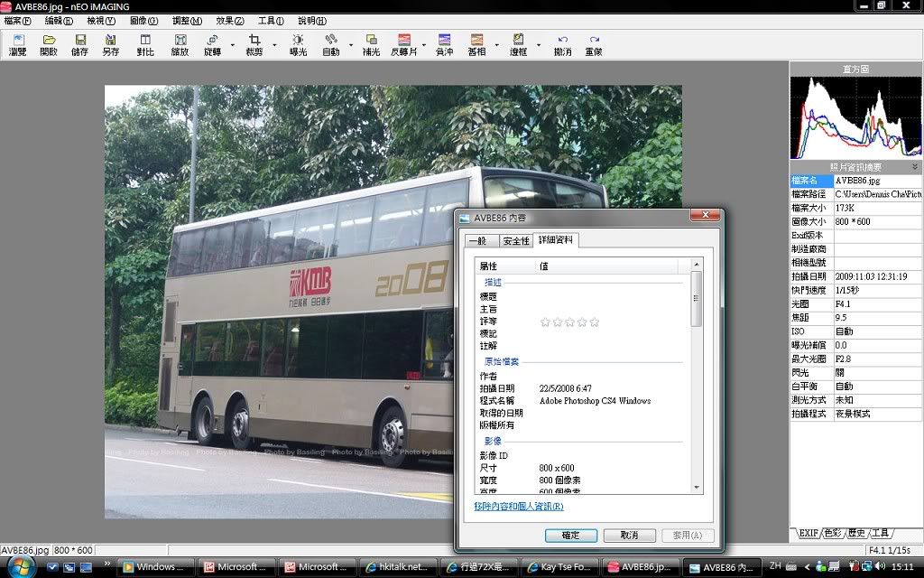The height and width of the screenshot is (578, 924).
Task: Open the 工具(I) menu
Action: [x=271, y=21]
